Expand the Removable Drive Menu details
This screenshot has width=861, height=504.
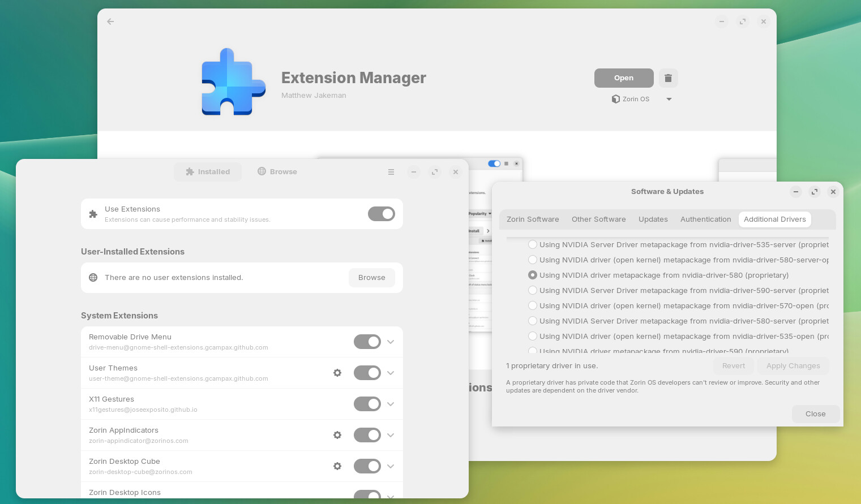(391, 342)
